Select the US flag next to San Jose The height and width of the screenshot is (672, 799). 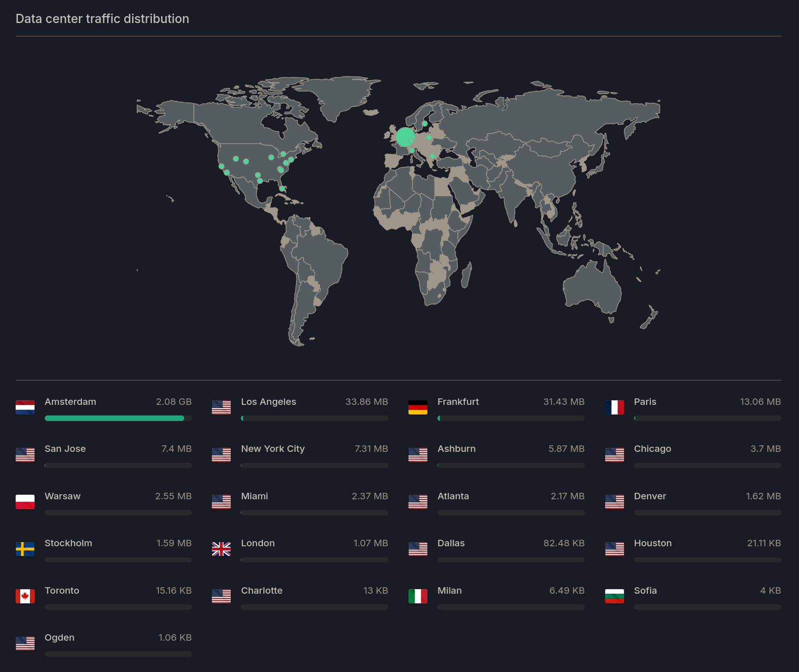tap(25, 455)
